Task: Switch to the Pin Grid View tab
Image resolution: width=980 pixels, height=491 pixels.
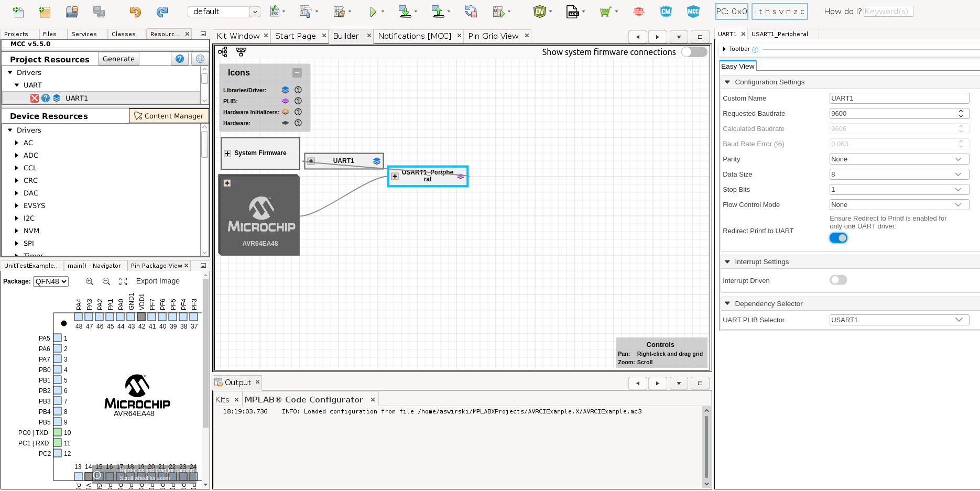Action: [x=493, y=36]
